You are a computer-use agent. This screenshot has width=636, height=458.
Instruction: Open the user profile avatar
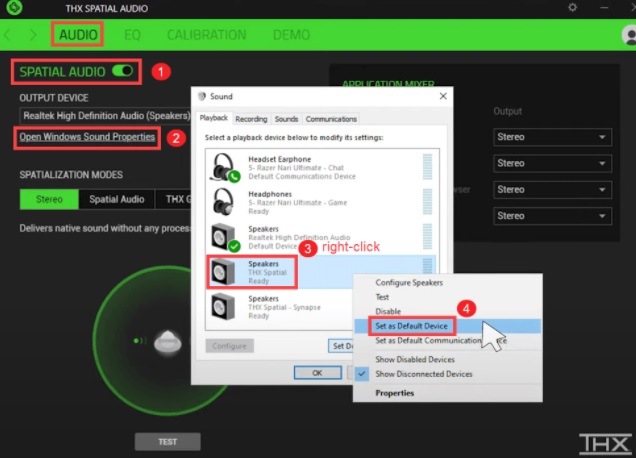coord(629,35)
